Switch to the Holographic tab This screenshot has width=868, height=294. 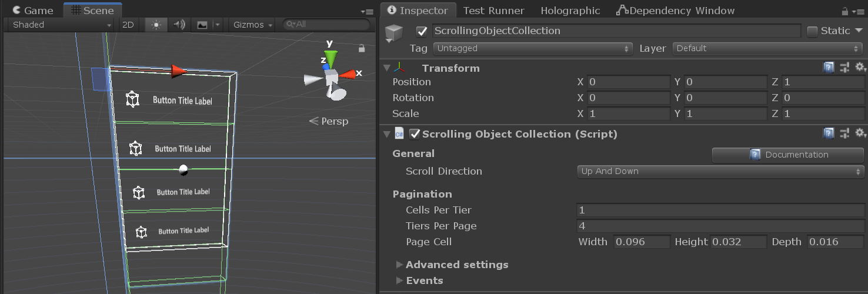click(x=570, y=11)
